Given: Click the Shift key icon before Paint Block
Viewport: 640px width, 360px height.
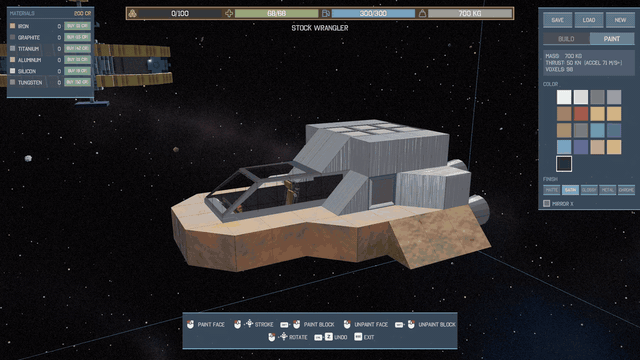Looking at the screenshot, I should 284,325.
